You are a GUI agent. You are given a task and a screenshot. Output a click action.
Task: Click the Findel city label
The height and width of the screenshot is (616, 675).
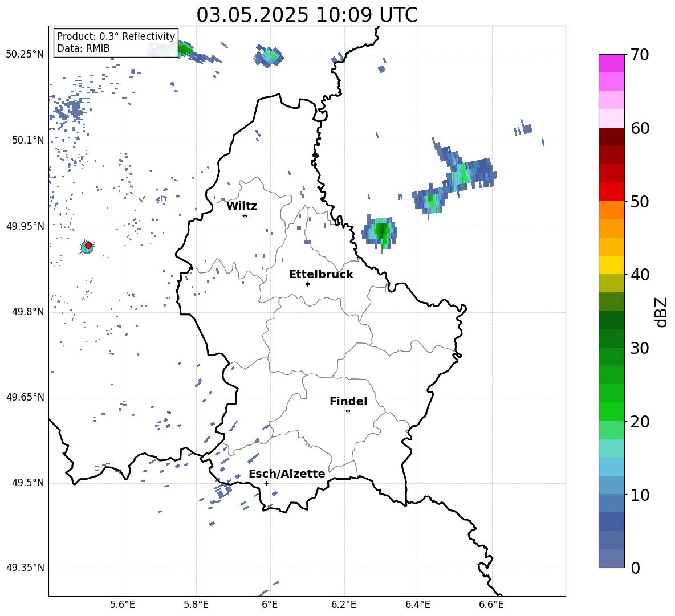coord(348,401)
